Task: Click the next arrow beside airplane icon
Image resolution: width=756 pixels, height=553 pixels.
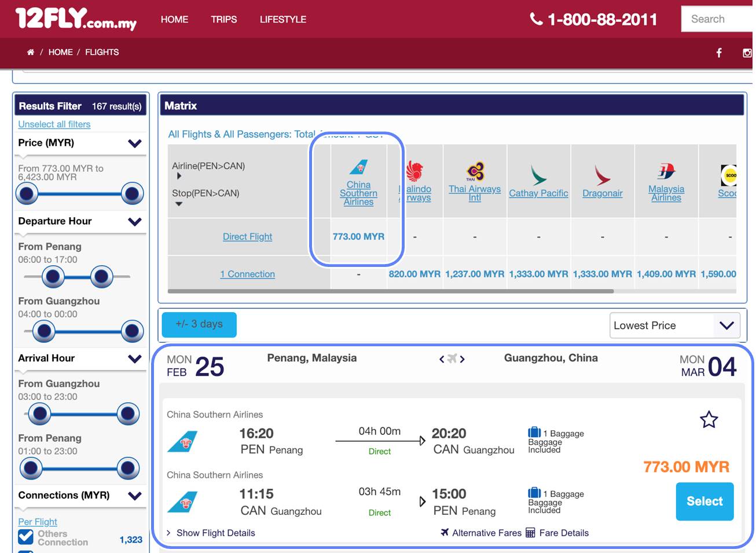Action: click(463, 359)
